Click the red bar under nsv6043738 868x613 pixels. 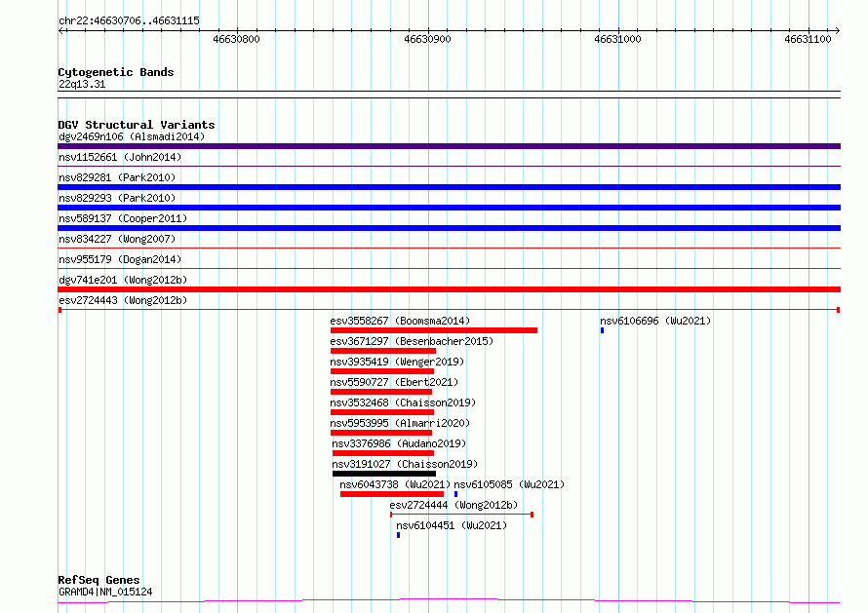[392, 494]
